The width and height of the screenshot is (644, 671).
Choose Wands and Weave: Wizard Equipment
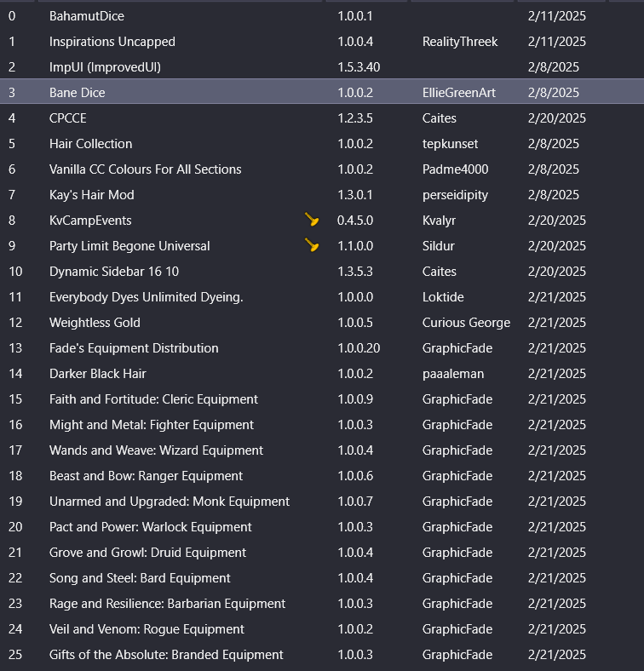pos(157,450)
